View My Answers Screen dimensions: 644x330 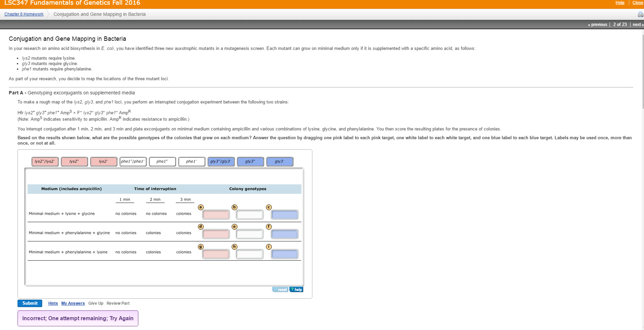(x=73, y=303)
